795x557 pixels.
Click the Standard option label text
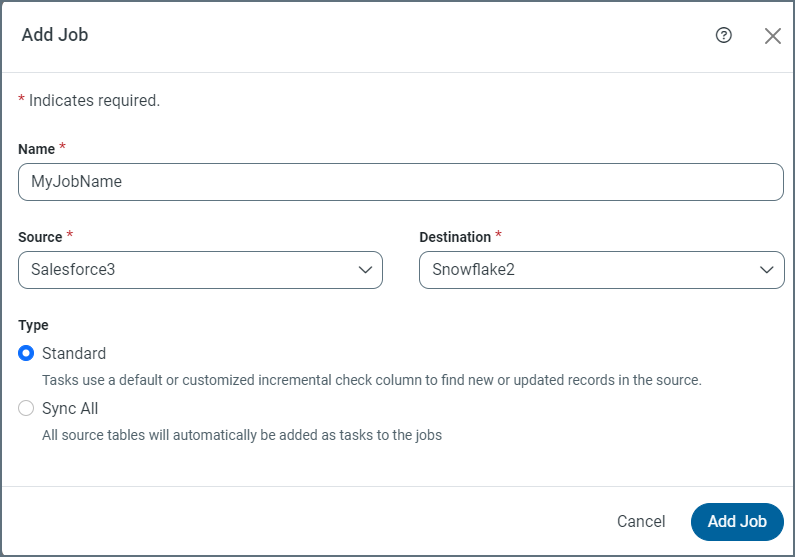(x=74, y=353)
